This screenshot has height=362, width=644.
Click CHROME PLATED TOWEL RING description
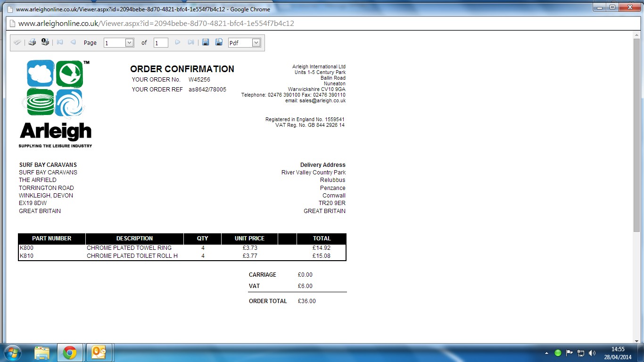point(129,248)
